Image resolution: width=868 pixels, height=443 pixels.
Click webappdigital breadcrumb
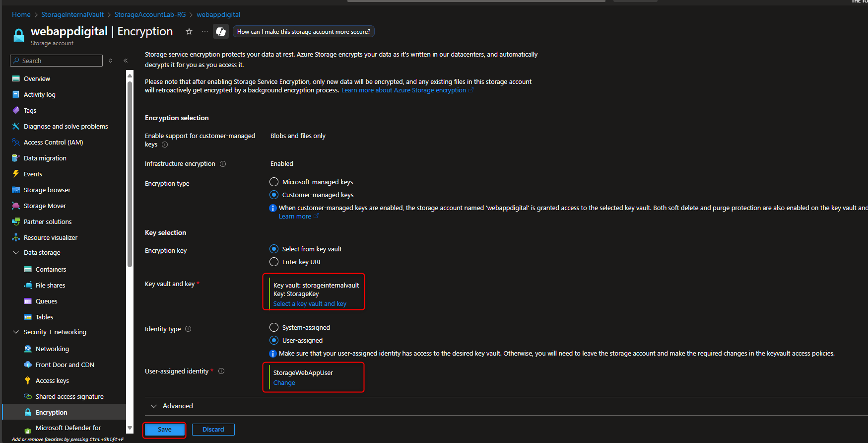pos(218,14)
